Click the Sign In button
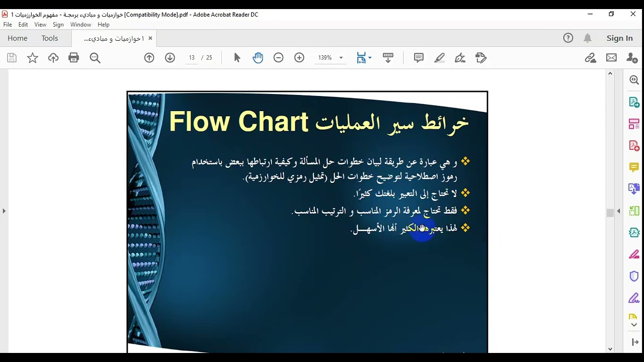The image size is (644, 362). click(620, 38)
